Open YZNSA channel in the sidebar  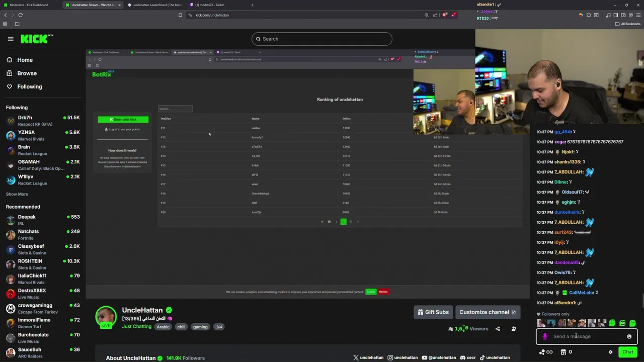pyautogui.click(x=43, y=135)
